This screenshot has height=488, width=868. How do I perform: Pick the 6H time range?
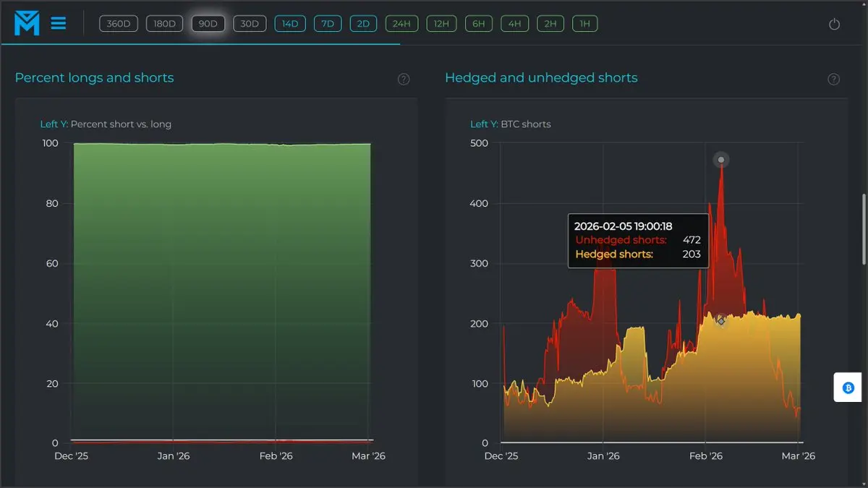[478, 24]
